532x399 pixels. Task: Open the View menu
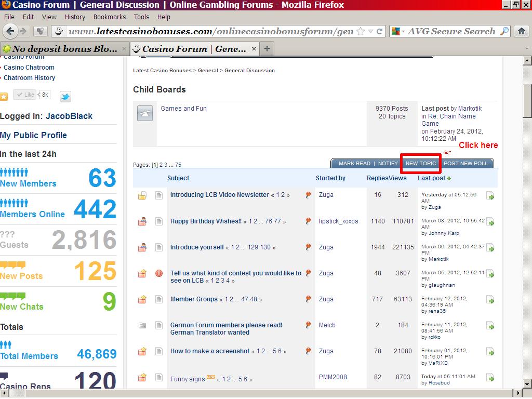click(x=49, y=17)
